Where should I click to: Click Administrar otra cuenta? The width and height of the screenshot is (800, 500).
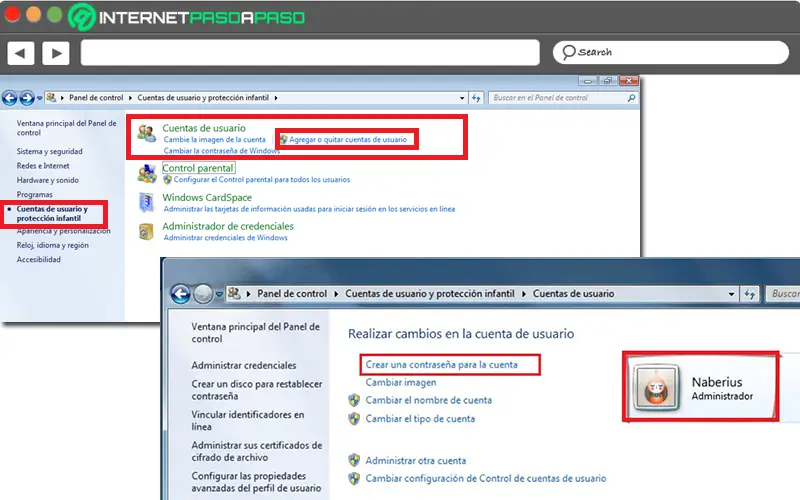point(416,461)
